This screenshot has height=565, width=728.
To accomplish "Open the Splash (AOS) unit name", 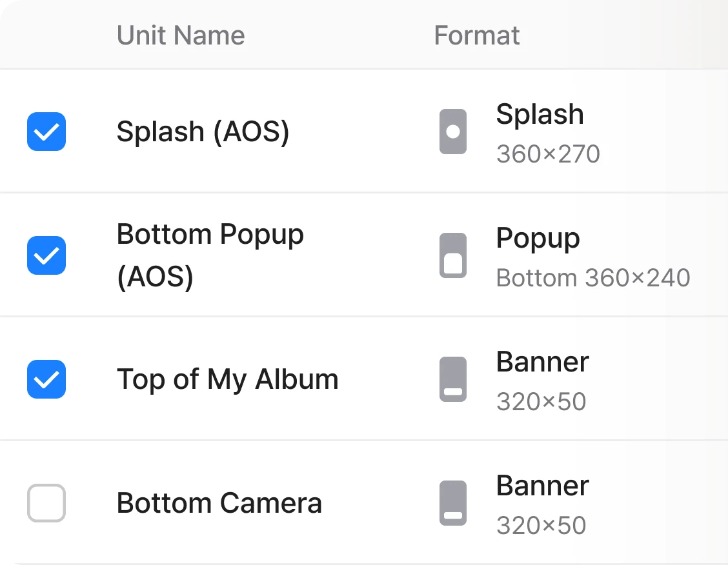I will [x=203, y=132].
